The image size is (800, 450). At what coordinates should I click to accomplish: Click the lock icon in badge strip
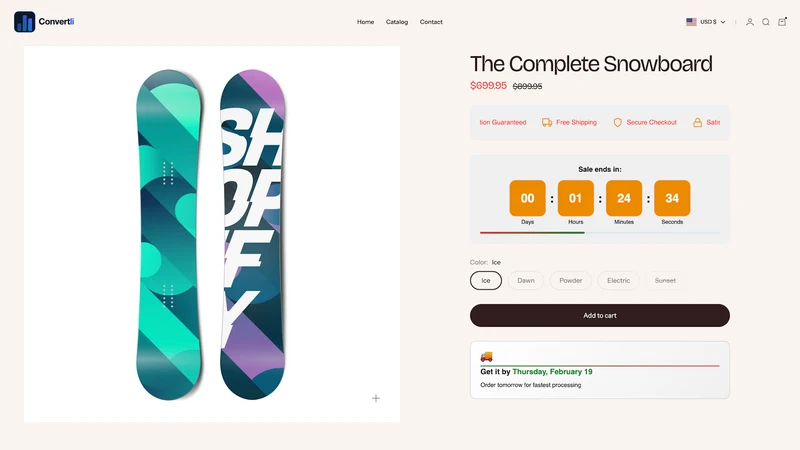[x=697, y=122]
